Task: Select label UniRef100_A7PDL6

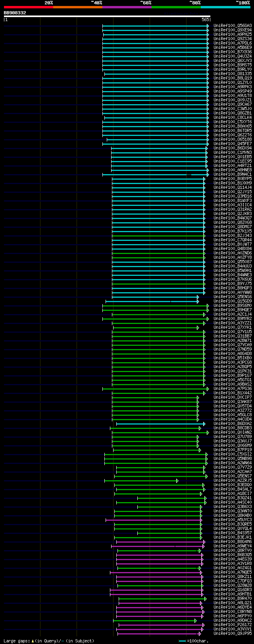Action: coord(233,43)
